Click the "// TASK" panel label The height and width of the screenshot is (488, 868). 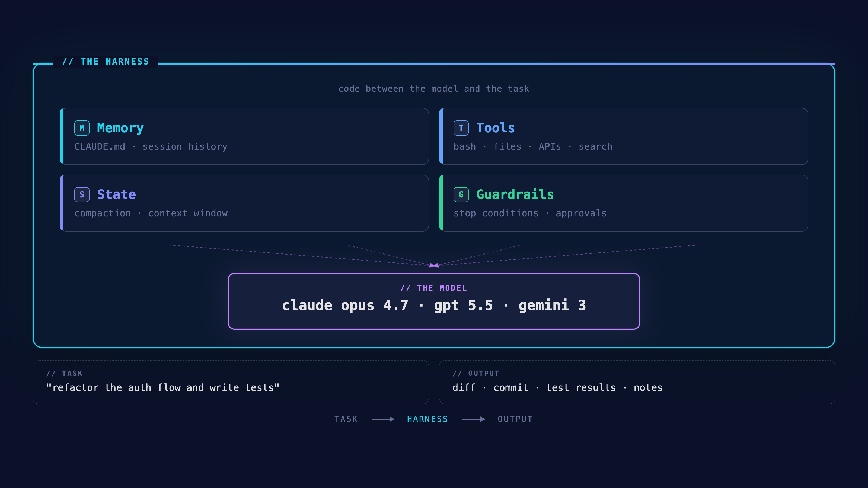coord(64,373)
